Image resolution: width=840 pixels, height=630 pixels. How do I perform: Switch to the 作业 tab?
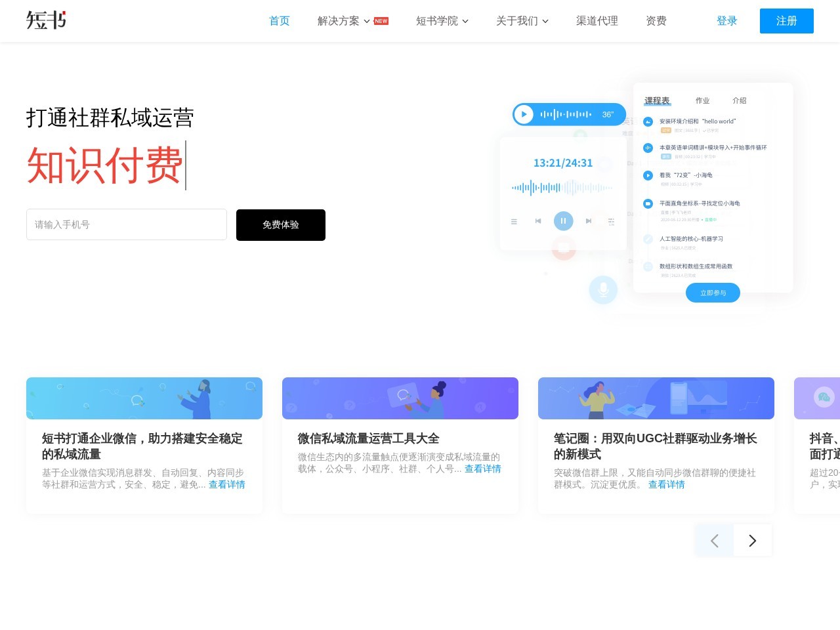pos(703,100)
